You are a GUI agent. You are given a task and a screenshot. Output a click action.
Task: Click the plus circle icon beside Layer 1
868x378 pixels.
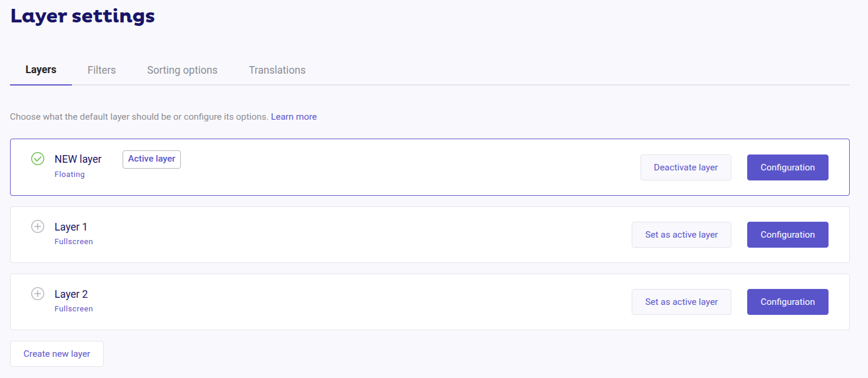38,226
